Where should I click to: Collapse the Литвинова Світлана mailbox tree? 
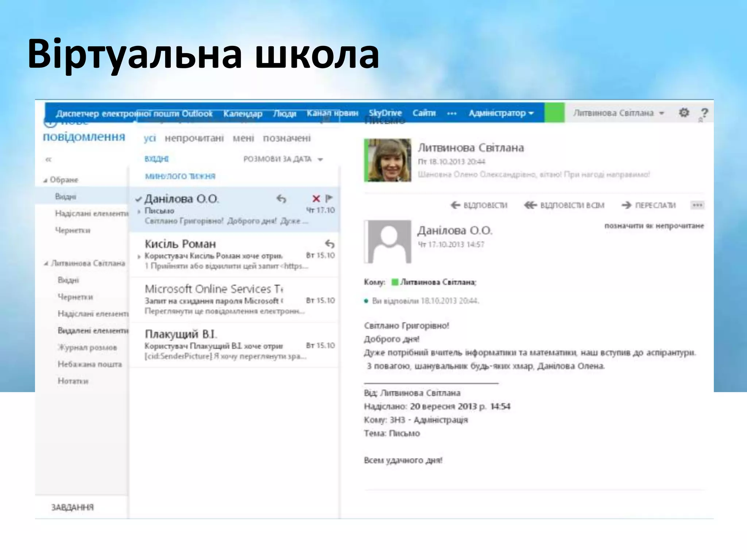[46, 263]
